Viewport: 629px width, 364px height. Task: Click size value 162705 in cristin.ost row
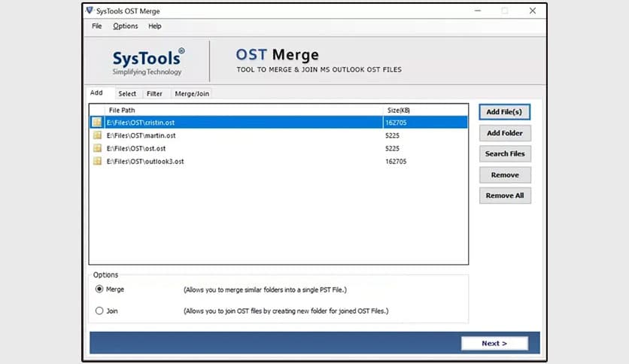click(396, 123)
